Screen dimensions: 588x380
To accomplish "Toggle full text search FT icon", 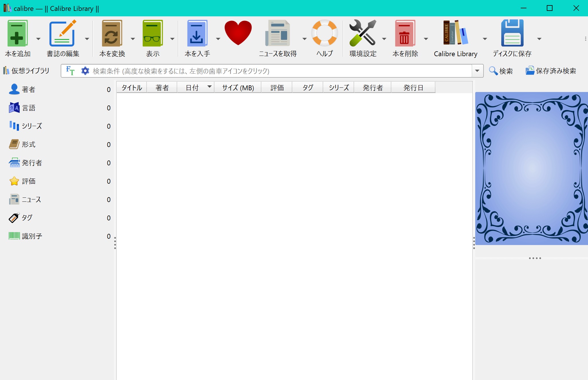I will 70,70.
